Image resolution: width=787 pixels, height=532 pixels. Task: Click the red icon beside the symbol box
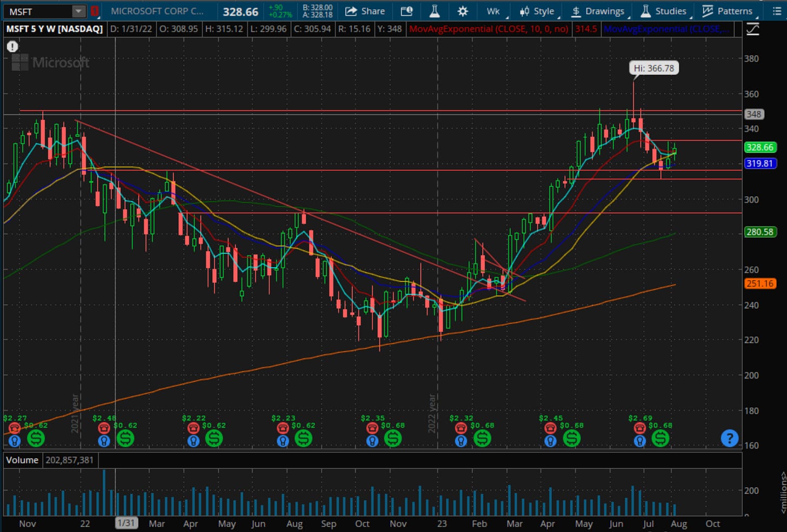click(95, 11)
